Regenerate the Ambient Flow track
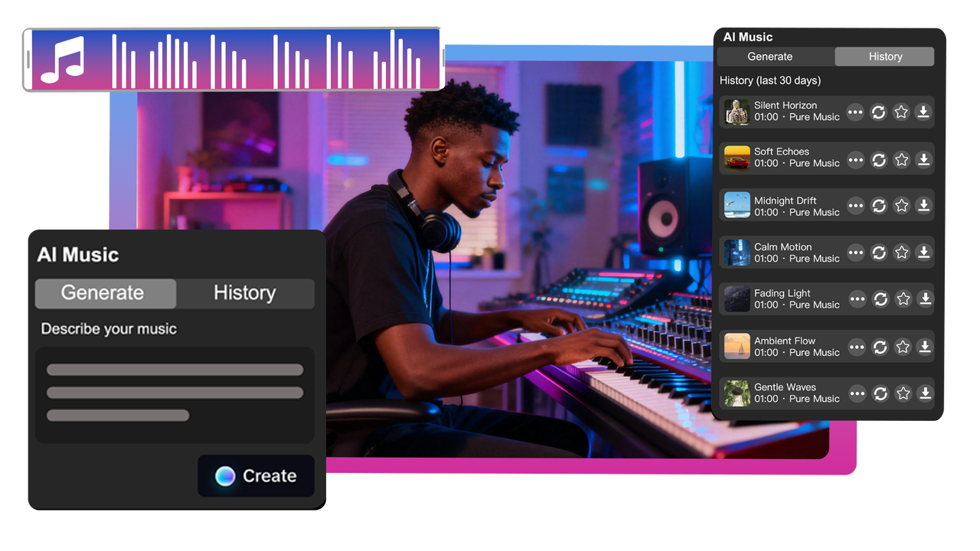The height and width of the screenshot is (551, 980). (x=878, y=346)
